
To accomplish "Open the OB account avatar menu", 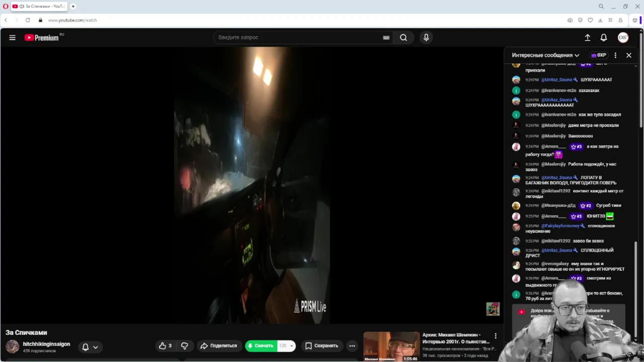I will 623,37.
